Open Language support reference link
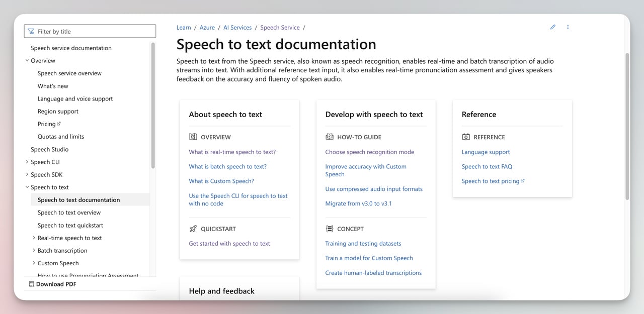Image resolution: width=644 pixels, height=314 pixels. coord(486,152)
